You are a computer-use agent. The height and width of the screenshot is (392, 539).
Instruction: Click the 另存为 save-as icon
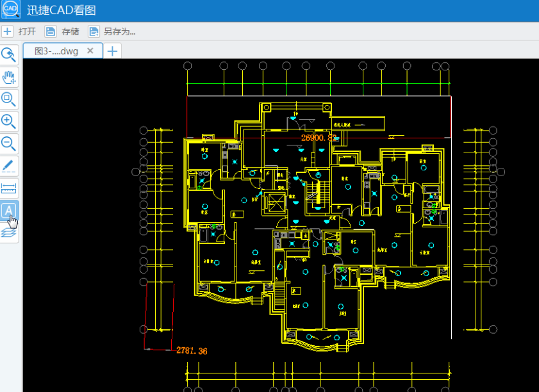pos(94,31)
